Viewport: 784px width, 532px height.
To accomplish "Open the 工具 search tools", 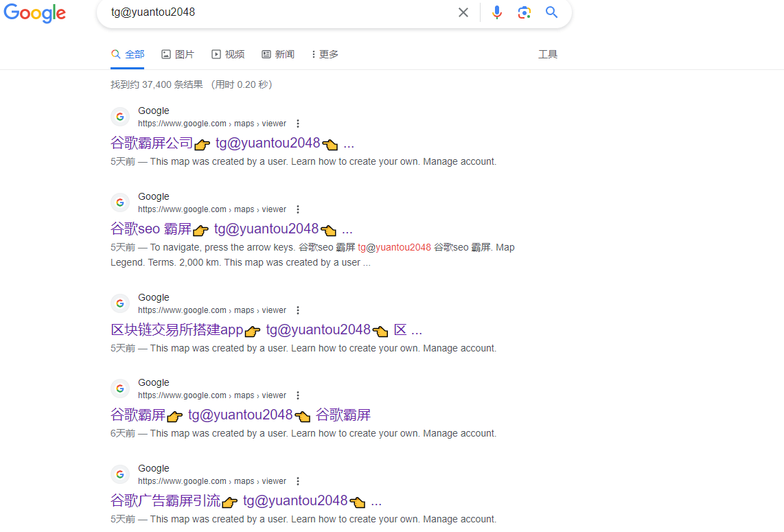I will tap(548, 54).
